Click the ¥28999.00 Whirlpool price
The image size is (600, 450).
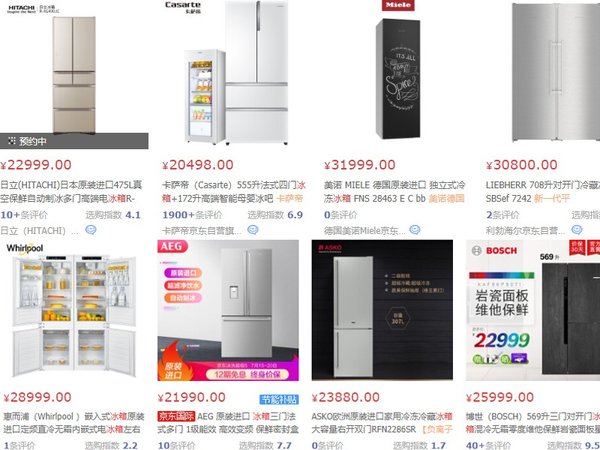38,397
